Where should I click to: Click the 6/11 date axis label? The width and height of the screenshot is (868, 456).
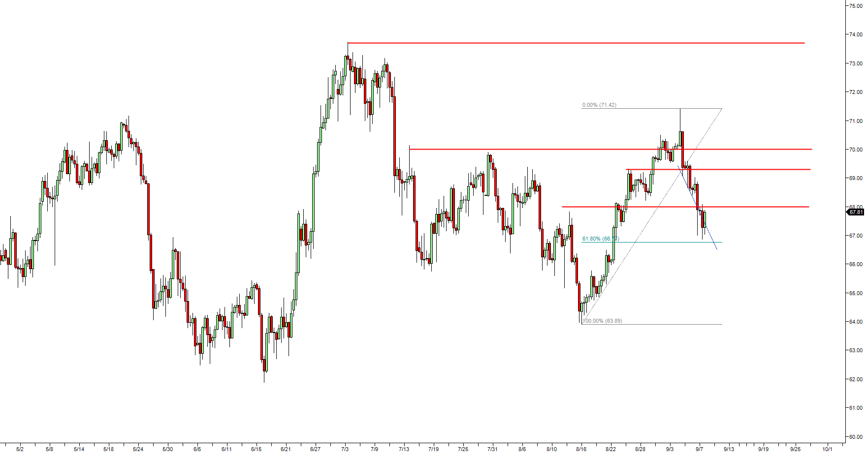click(x=226, y=449)
